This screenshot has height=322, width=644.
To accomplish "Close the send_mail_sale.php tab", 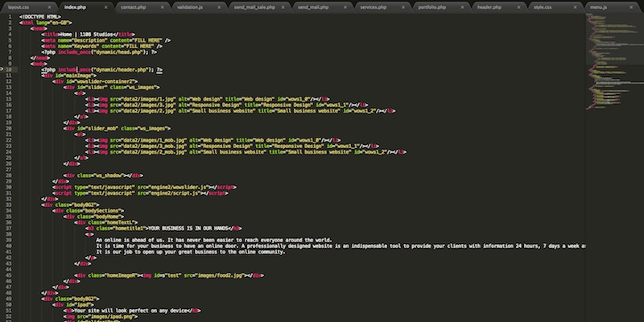I will tap(283, 7).
